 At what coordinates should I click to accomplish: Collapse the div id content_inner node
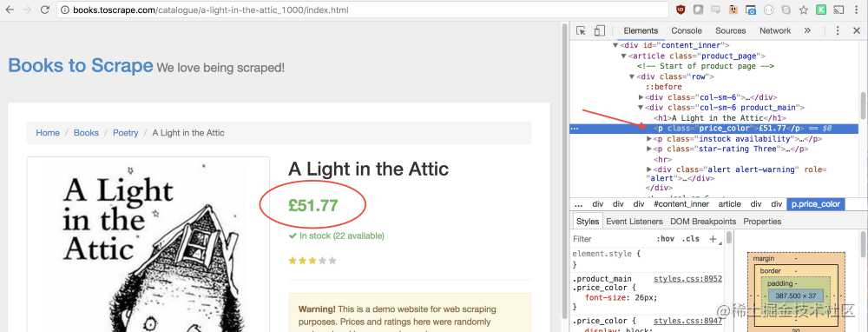(615, 45)
